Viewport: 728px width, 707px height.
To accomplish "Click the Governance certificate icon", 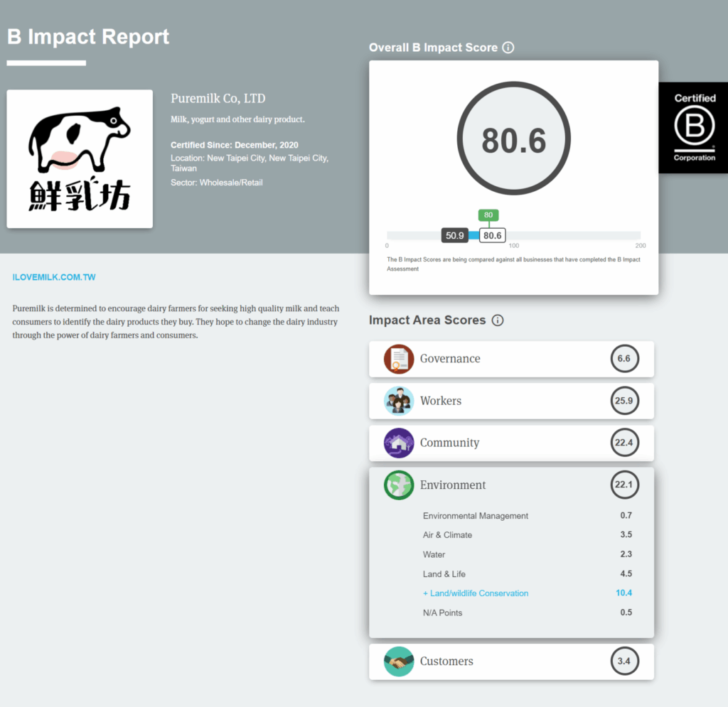I will (x=399, y=359).
